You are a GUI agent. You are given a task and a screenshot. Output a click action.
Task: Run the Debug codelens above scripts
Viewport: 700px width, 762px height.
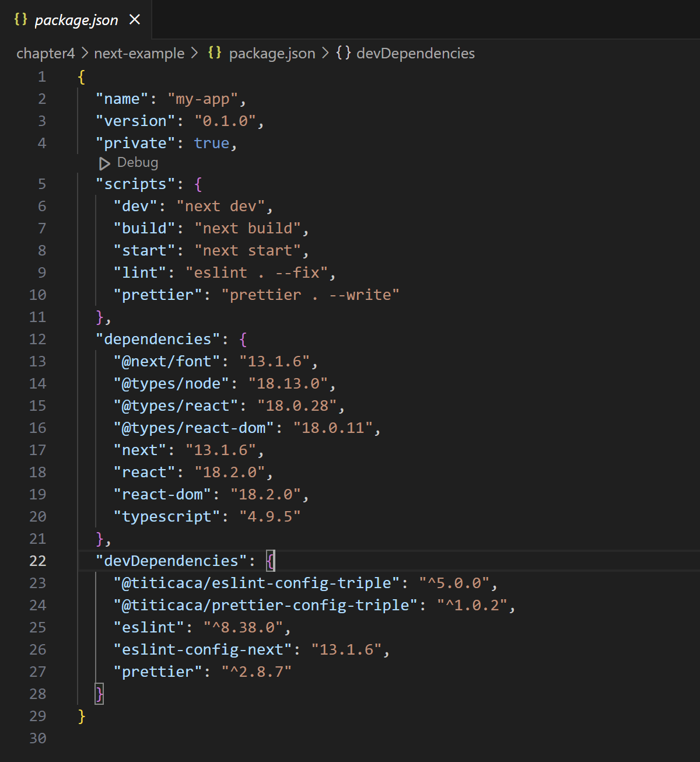[138, 163]
